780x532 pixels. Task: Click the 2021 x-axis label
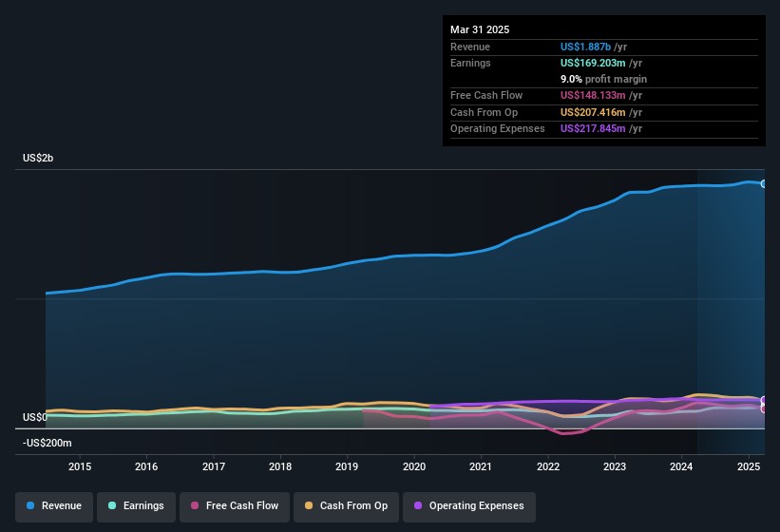pos(481,466)
